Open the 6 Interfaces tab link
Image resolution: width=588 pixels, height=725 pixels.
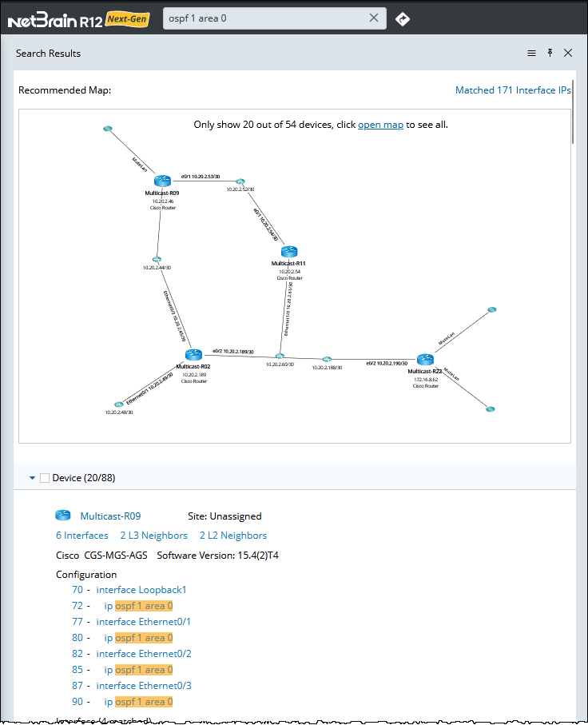(x=81, y=536)
